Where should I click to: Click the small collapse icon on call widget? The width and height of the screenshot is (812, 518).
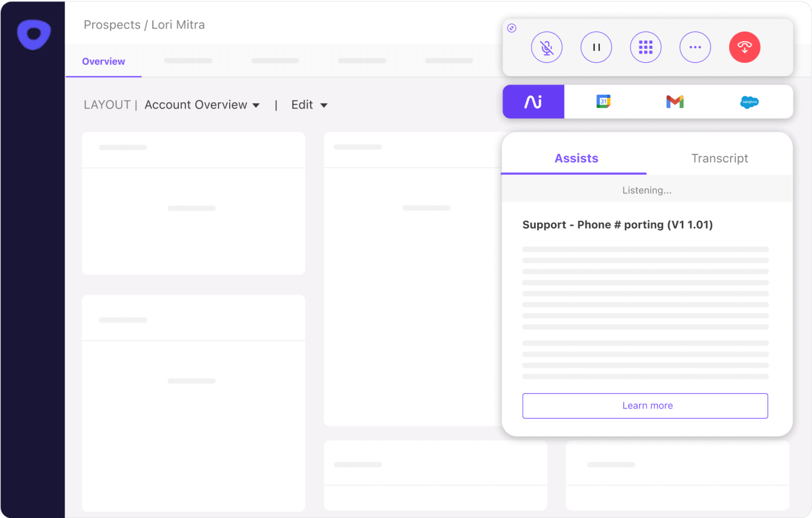pyautogui.click(x=512, y=28)
